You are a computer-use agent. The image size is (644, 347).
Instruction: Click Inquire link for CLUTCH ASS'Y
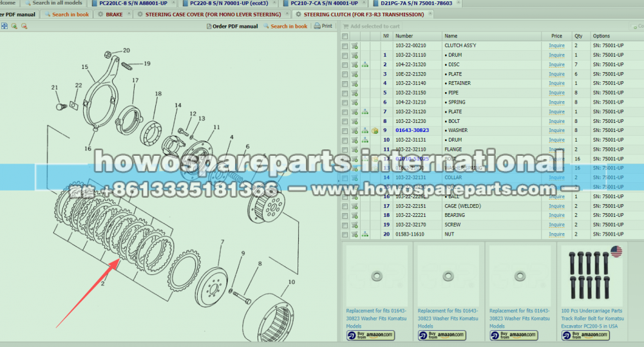point(556,46)
